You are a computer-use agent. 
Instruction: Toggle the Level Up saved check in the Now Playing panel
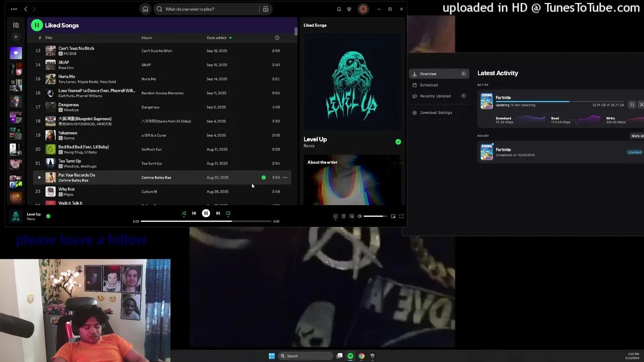(398, 142)
